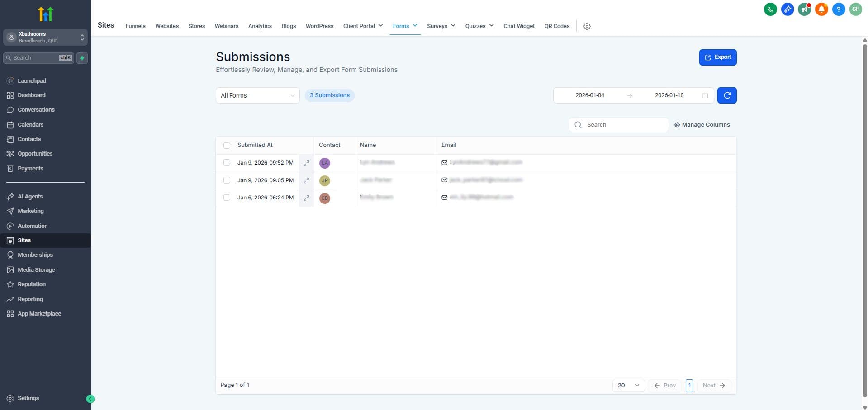Open the All Forms dropdown
This screenshot has width=868, height=410.
[257, 95]
